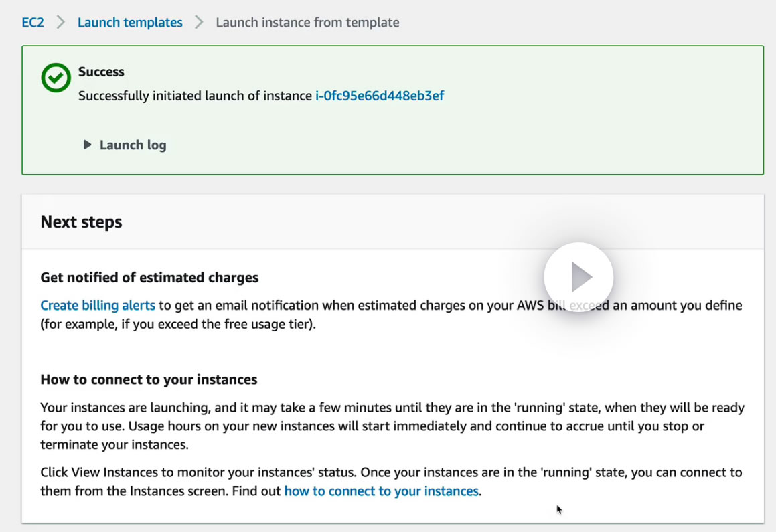
Task: Go to Launch templates breadcrumb
Action: pyautogui.click(x=130, y=23)
